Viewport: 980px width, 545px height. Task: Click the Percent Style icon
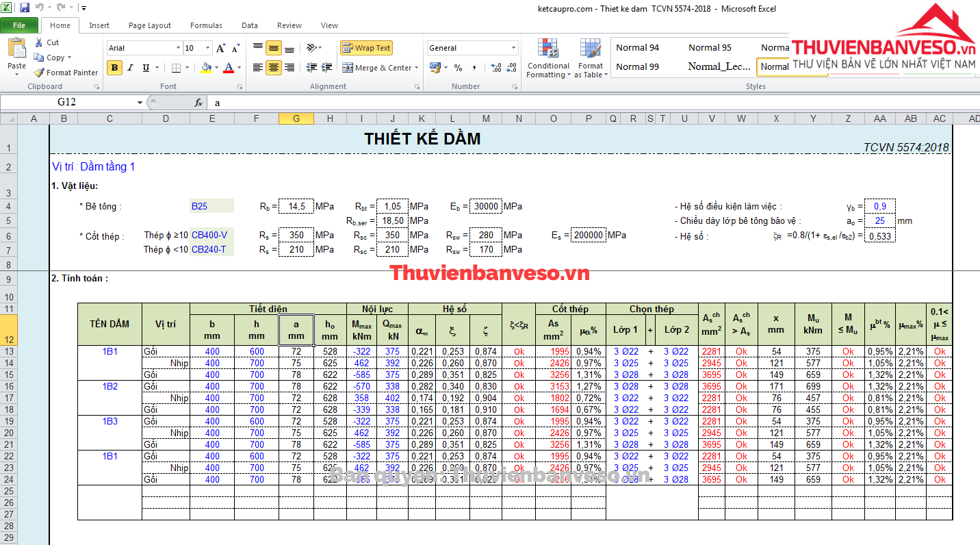(x=456, y=68)
